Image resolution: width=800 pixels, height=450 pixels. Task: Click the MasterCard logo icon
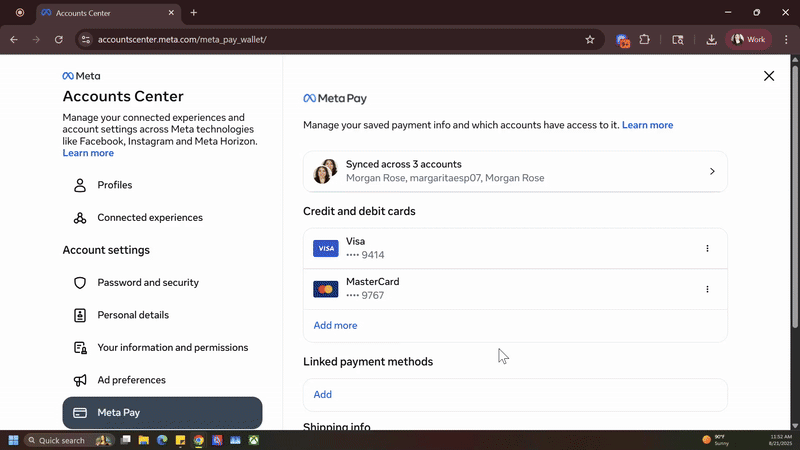(325, 289)
